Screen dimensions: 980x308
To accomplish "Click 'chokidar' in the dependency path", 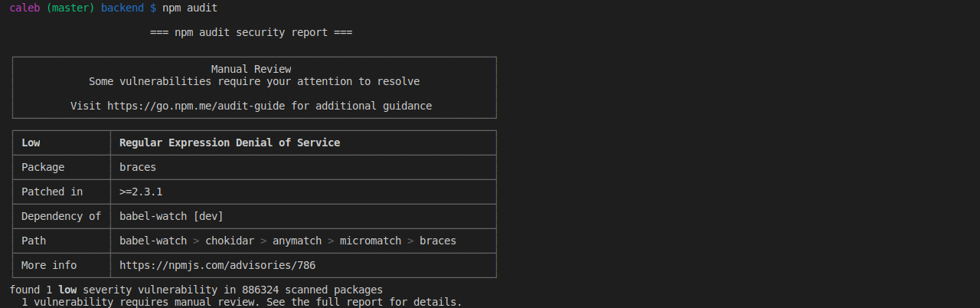I will [230, 241].
